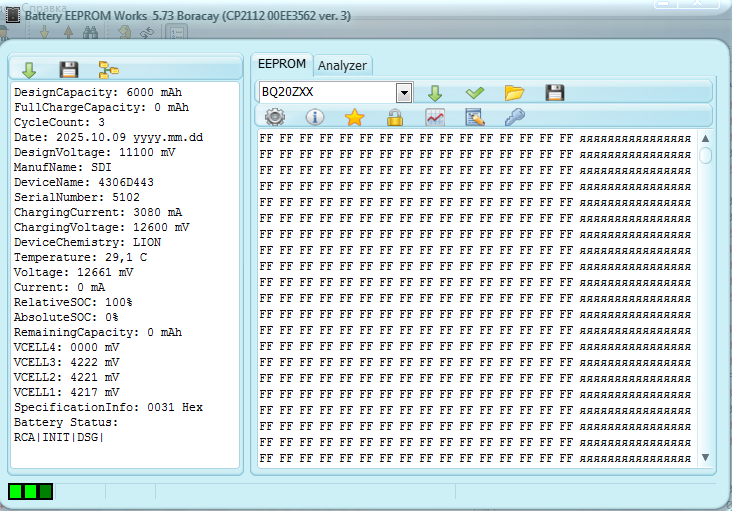Click the yellow star icon

click(x=354, y=117)
